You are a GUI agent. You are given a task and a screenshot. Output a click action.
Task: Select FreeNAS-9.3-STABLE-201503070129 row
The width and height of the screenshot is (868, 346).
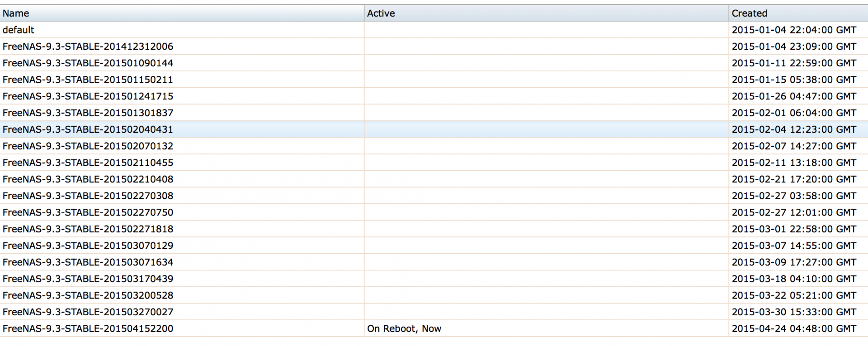434,246
